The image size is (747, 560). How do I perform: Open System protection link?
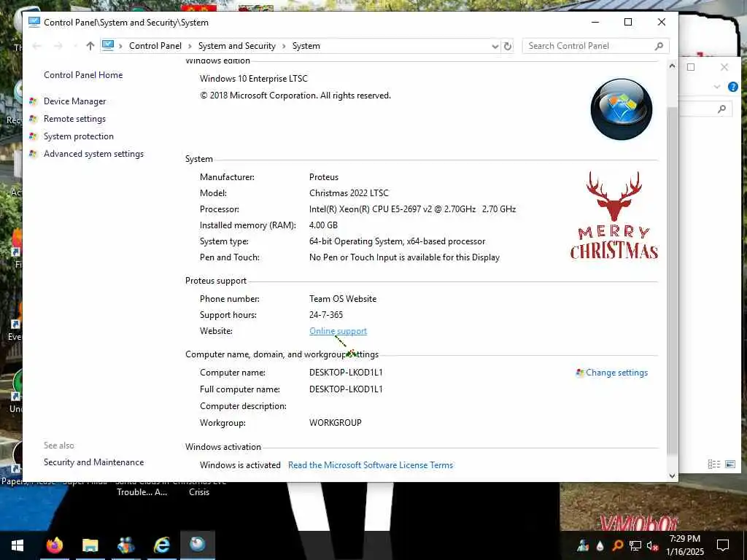coord(79,136)
